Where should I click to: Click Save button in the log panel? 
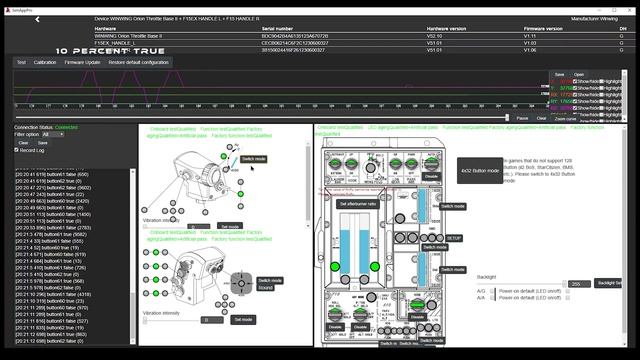click(x=42, y=143)
